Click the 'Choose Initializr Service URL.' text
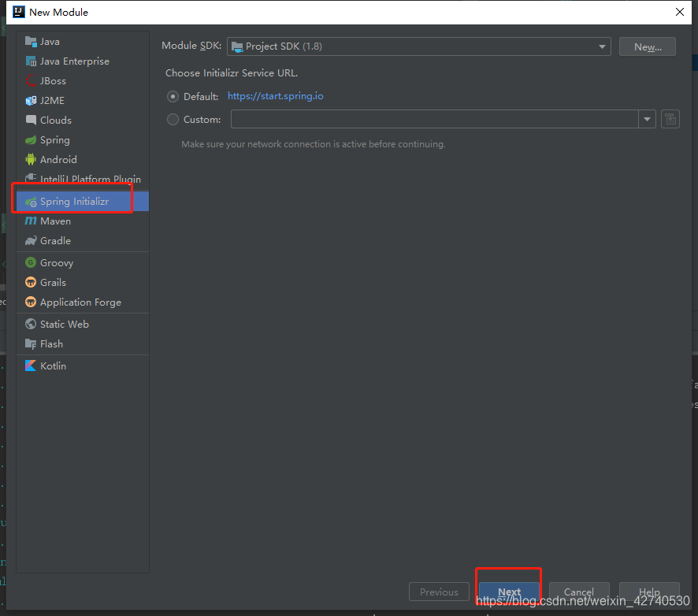The image size is (698, 616). click(x=232, y=73)
